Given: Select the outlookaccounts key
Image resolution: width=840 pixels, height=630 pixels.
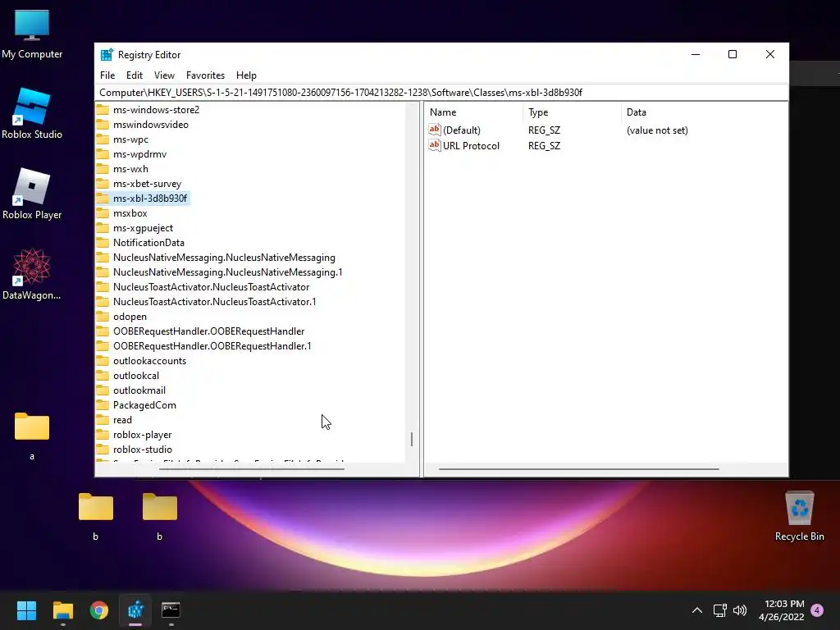Looking at the screenshot, I should [149, 361].
